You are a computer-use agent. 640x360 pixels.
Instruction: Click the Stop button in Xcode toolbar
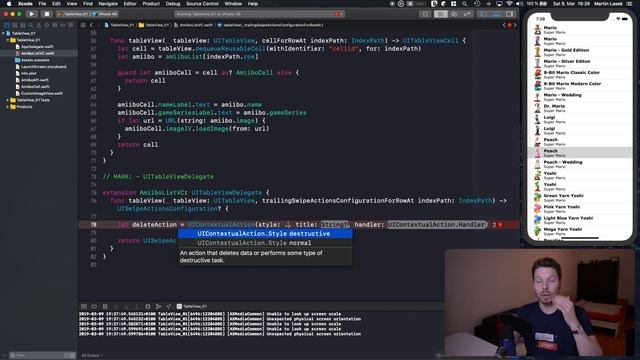pyautogui.click(x=47, y=14)
